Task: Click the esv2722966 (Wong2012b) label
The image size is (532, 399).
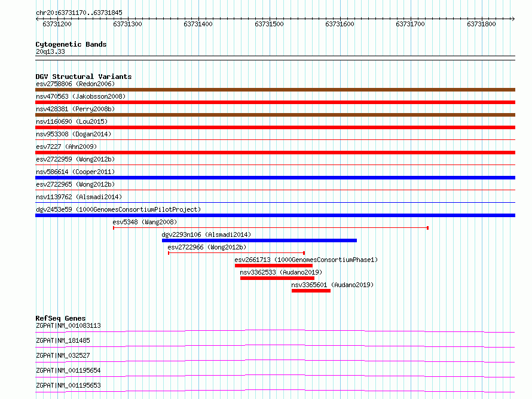Action: pos(207,247)
